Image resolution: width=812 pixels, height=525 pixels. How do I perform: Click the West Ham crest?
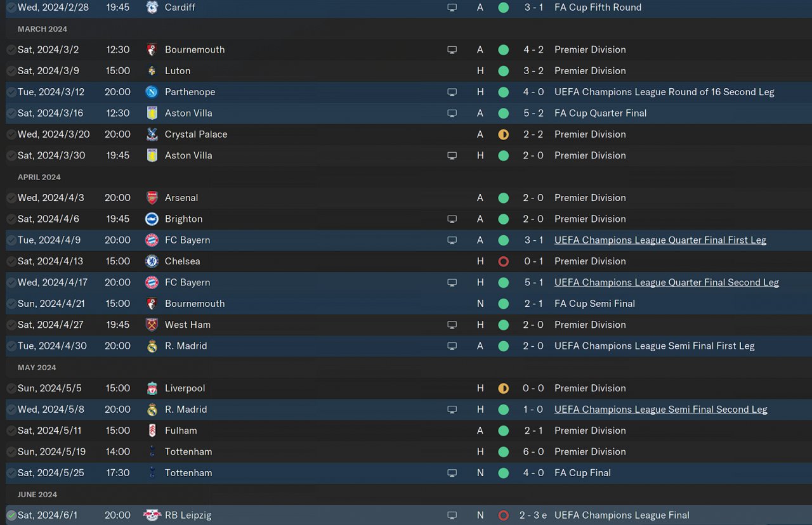pyautogui.click(x=152, y=325)
